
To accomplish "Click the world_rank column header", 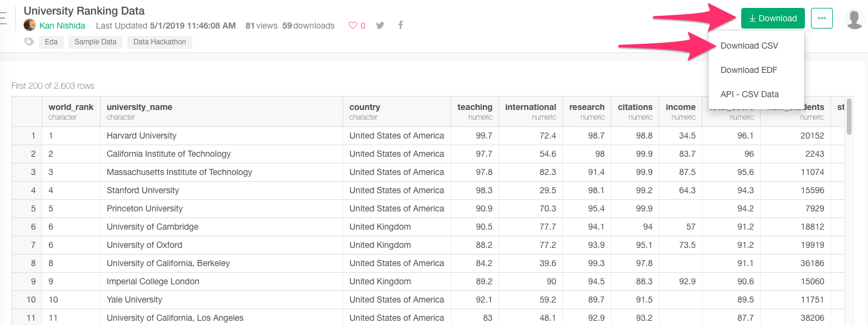I will tap(71, 111).
